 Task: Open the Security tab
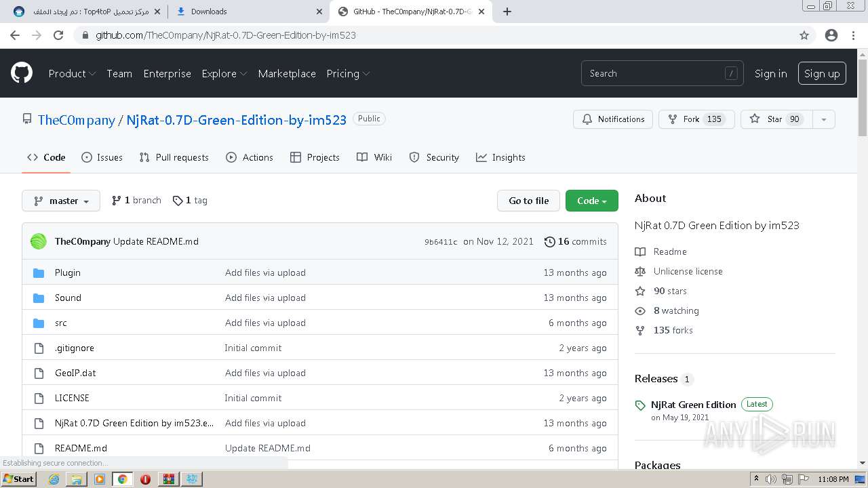[434, 157]
